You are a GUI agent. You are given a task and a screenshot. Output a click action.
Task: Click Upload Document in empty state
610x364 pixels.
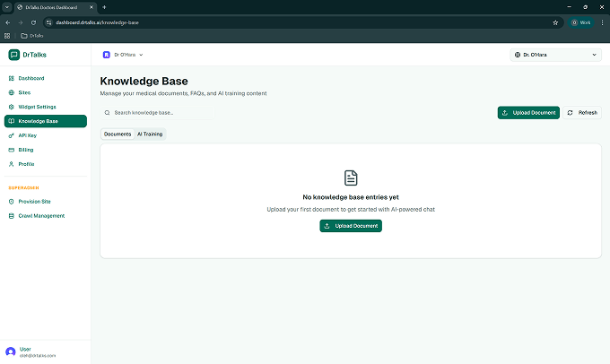pos(351,226)
